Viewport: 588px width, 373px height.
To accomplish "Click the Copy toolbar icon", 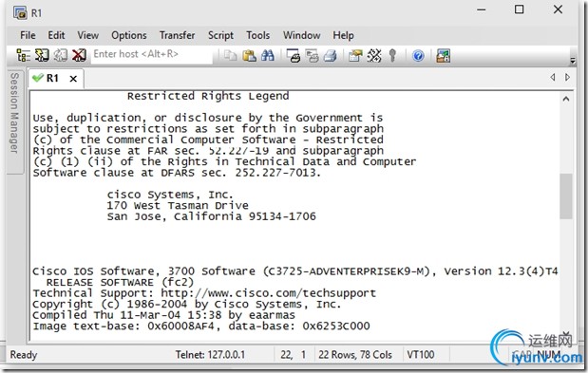I will [230, 56].
